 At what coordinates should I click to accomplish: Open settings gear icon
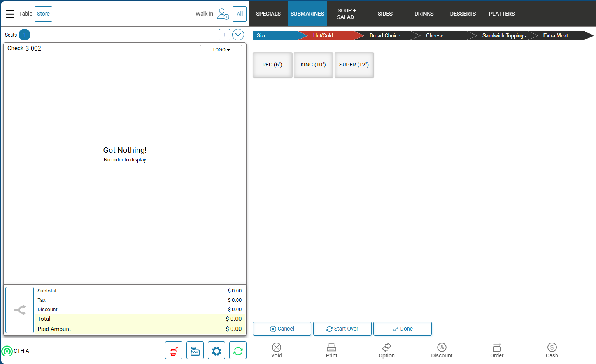tap(216, 350)
